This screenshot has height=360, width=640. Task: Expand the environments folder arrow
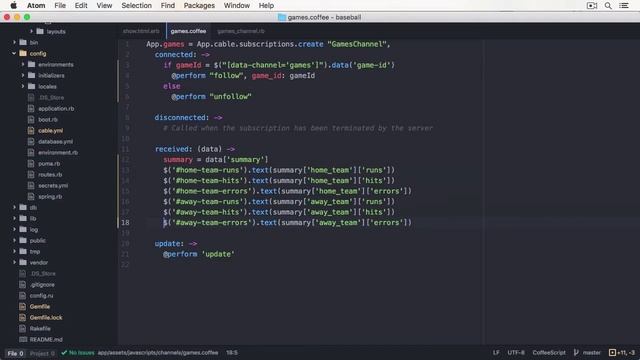click(23, 64)
